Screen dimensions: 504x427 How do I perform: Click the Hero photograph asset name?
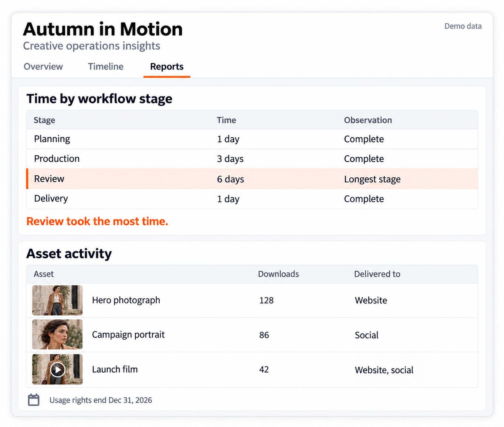pos(126,300)
